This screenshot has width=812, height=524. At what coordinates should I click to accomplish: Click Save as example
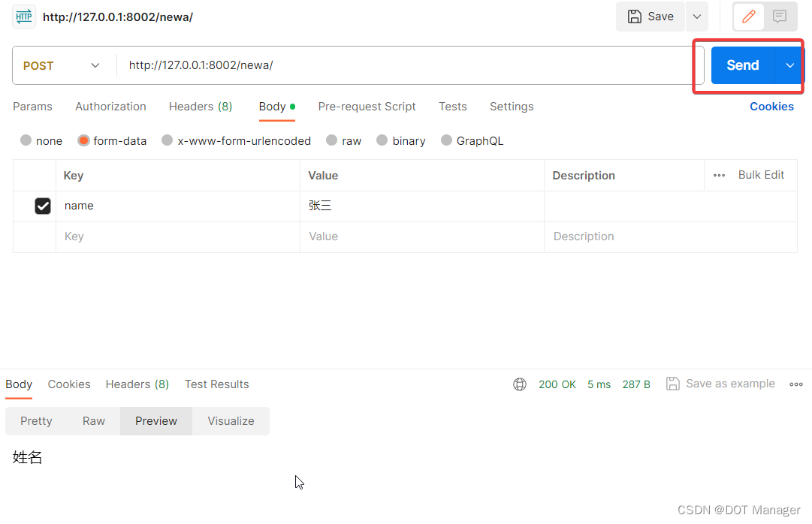click(x=720, y=384)
